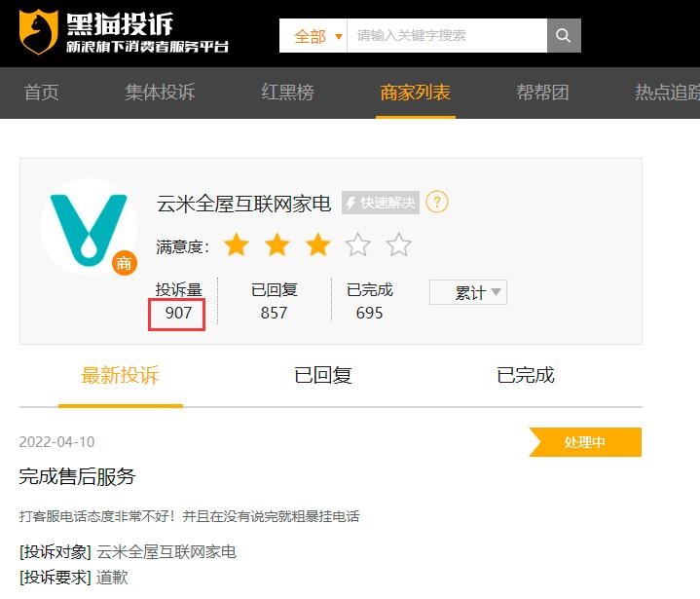Click the second satisfaction star

pyautogui.click(x=277, y=244)
